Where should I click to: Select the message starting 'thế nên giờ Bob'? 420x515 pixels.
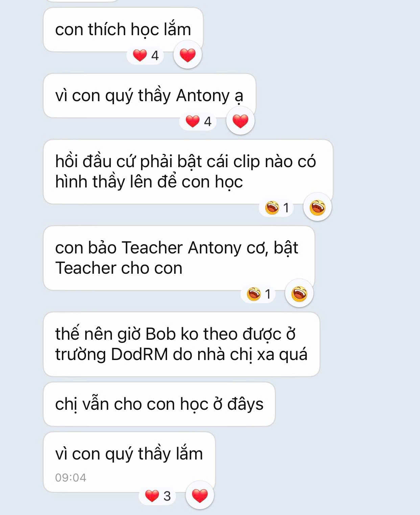pos(182,344)
